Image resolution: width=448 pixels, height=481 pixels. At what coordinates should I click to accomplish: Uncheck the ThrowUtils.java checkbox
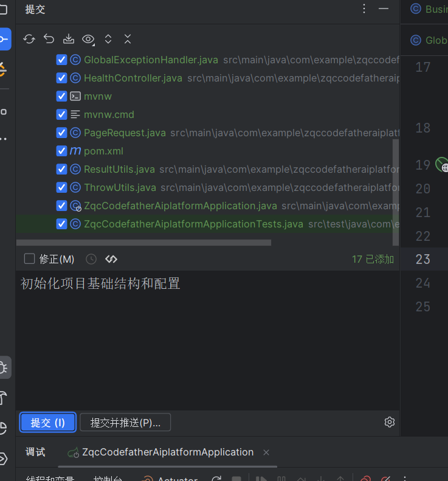(61, 187)
